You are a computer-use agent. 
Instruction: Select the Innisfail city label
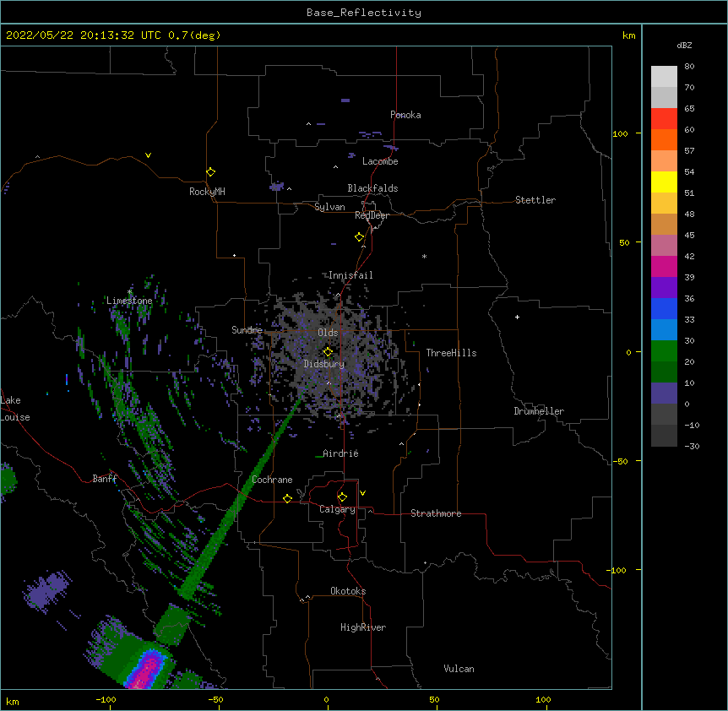350,275
